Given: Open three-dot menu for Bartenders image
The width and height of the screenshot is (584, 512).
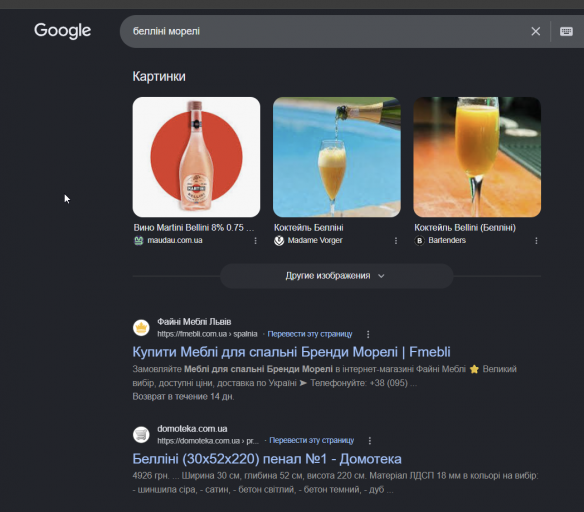Looking at the screenshot, I should [x=536, y=241].
